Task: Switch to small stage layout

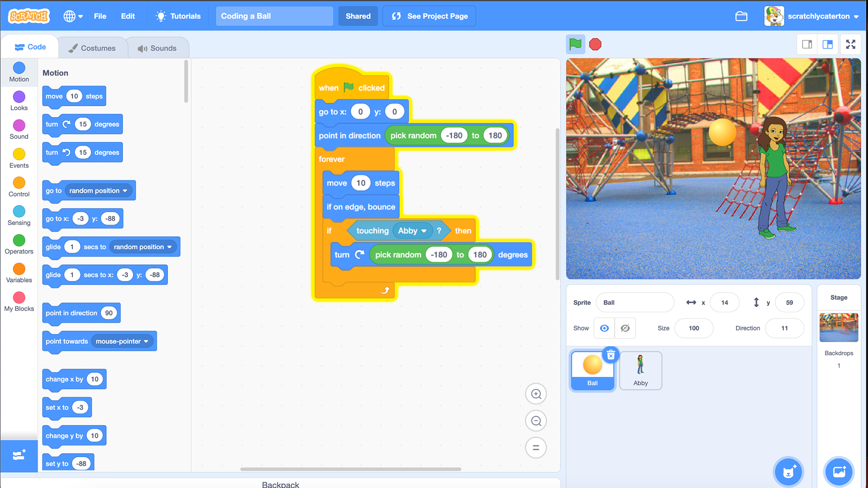Action: tap(807, 44)
